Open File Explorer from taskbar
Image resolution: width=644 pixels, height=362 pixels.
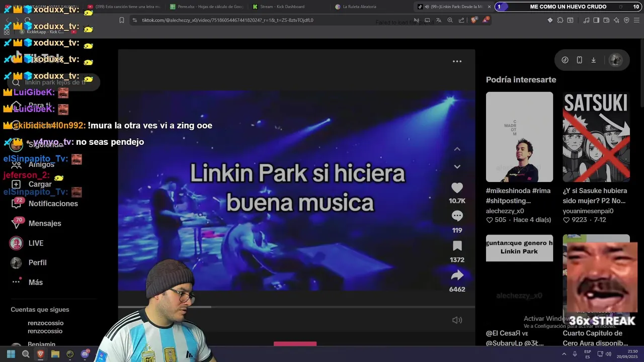55,354
